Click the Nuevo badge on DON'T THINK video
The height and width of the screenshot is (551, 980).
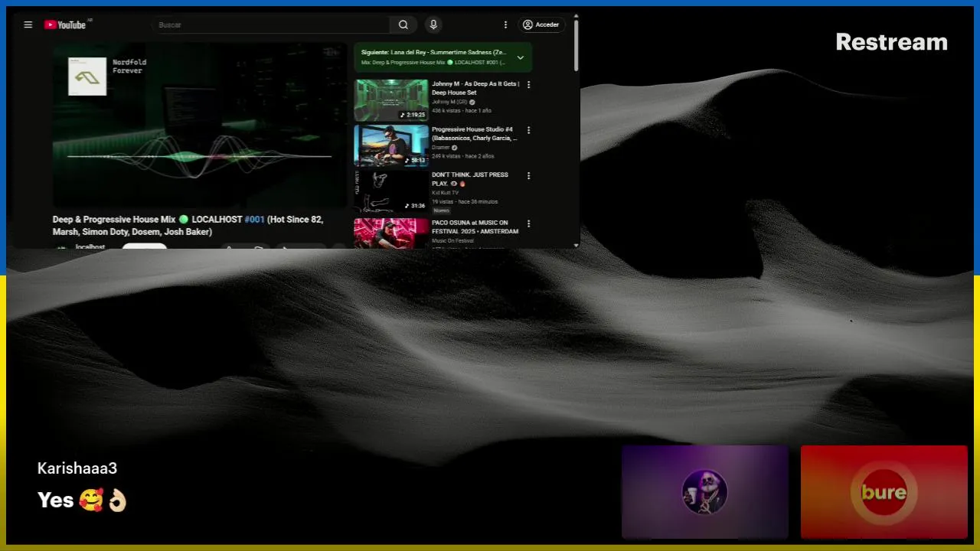pos(441,210)
